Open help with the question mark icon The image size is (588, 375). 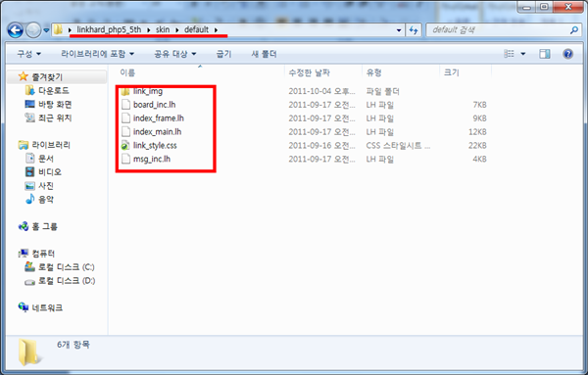tap(567, 54)
